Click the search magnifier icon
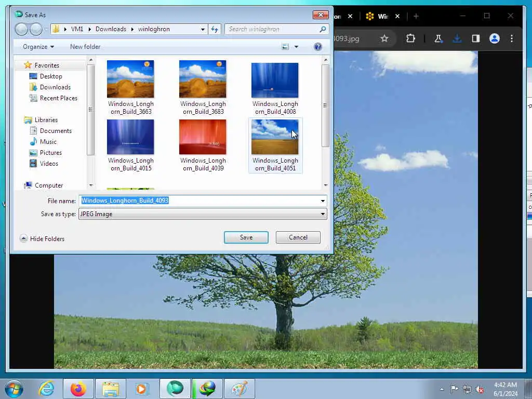532x399 pixels. click(323, 29)
